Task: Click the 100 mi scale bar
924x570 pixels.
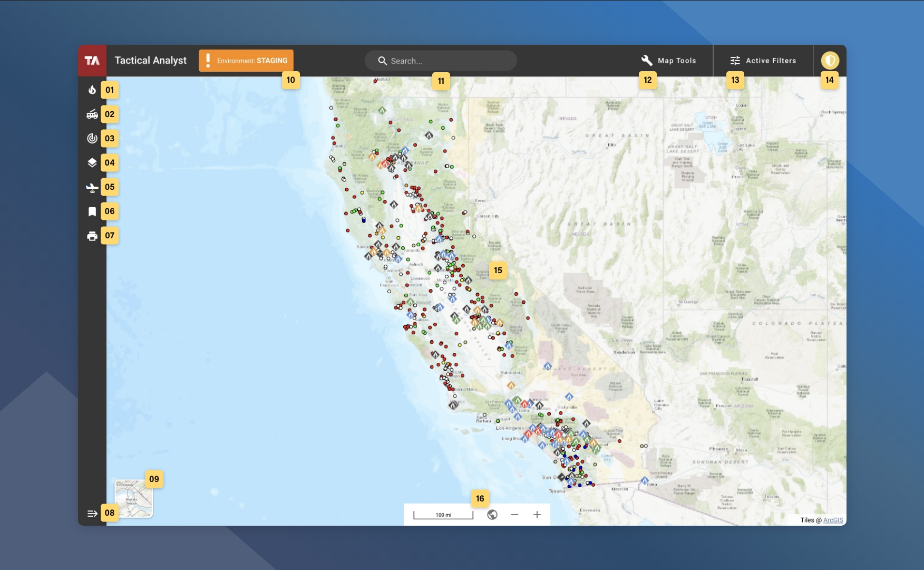Action: coord(443,515)
